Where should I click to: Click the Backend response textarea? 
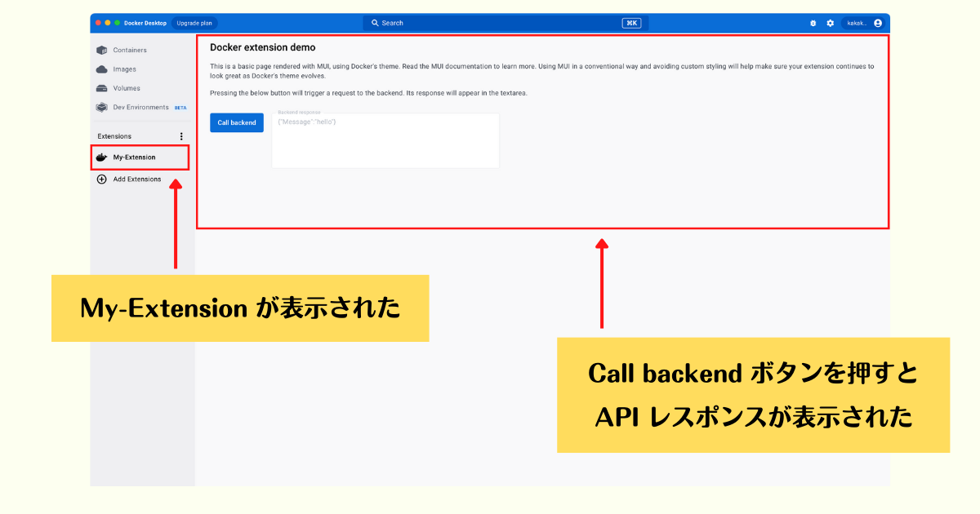385,140
